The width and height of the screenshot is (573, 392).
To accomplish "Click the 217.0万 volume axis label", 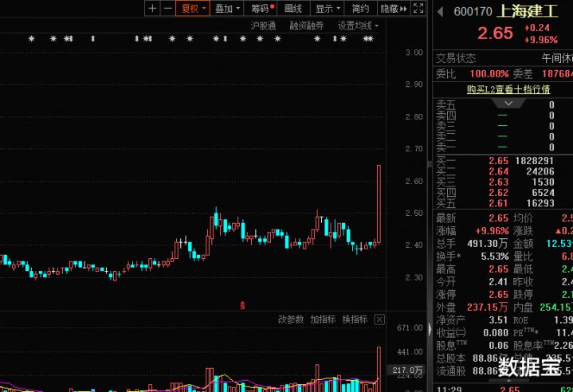I will 407,370.
